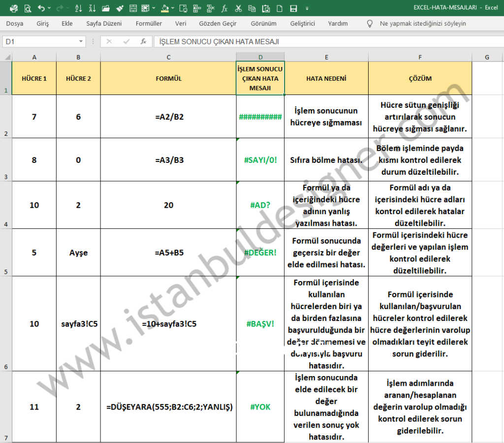
Task: Activate the format painter brush icon
Action: point(120,8)
